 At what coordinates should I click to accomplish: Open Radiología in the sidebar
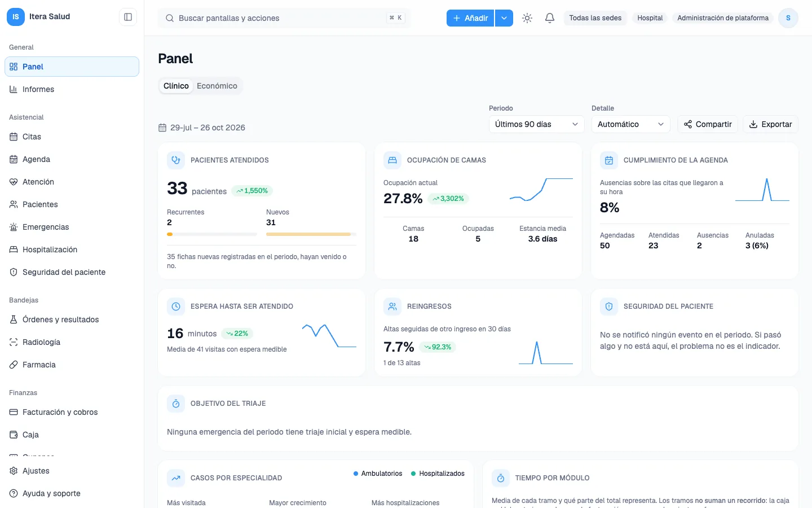(72, 342)
